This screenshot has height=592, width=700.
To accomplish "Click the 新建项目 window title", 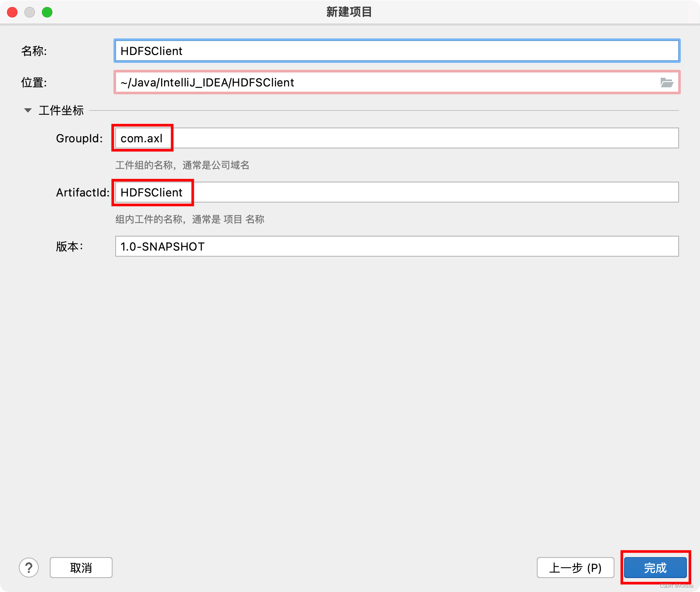I will [349, 12].
